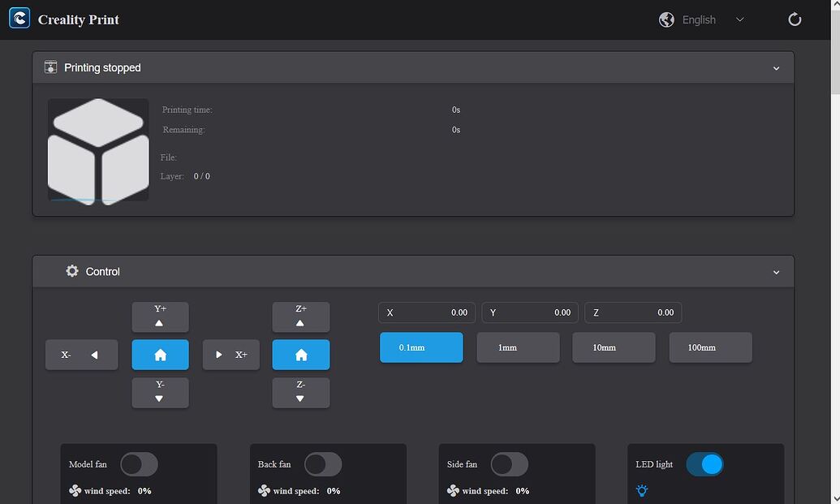Switch on the Side fan

pos(510,464)
